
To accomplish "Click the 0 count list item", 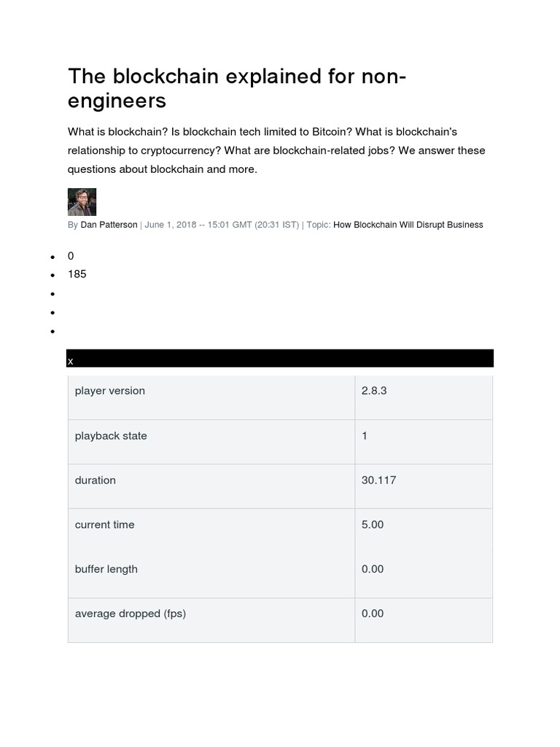I will (x=71, y=256).
